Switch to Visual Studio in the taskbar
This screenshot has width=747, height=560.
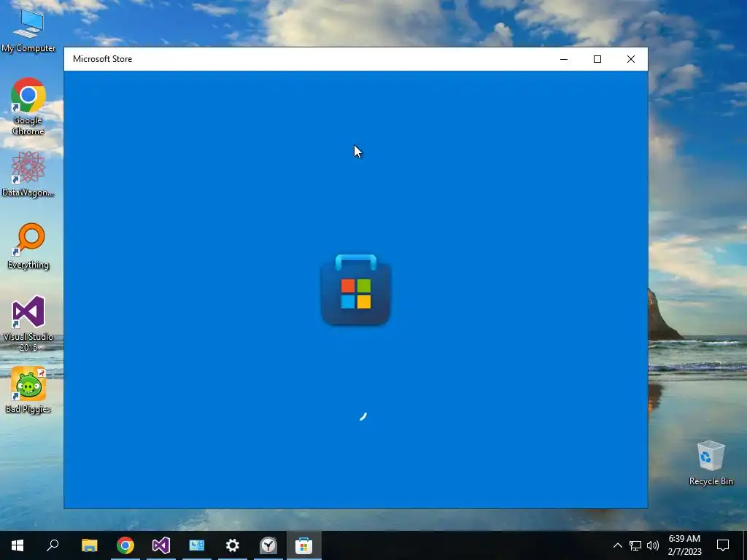161,545
